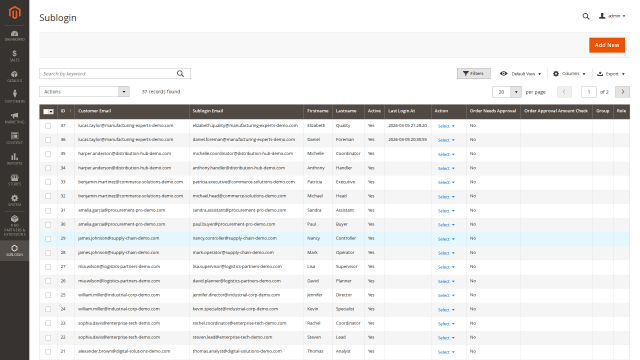
Task: Open Default View bookmarks dropdown
Action: pyautogui.click(x=520, y=74)
